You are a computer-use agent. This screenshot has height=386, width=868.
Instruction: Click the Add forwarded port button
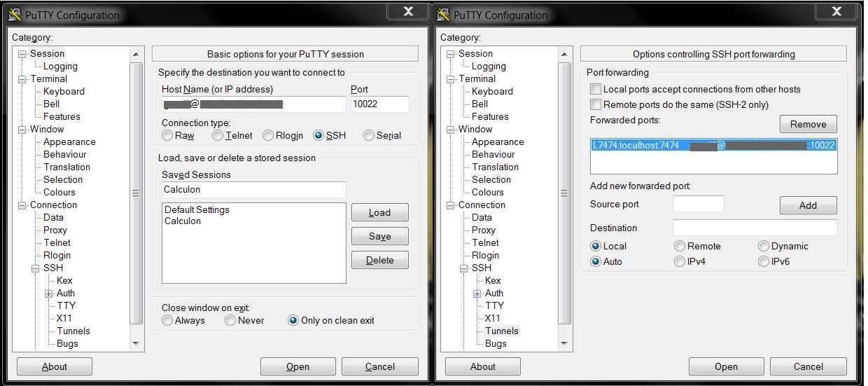[x=808, y=206]
